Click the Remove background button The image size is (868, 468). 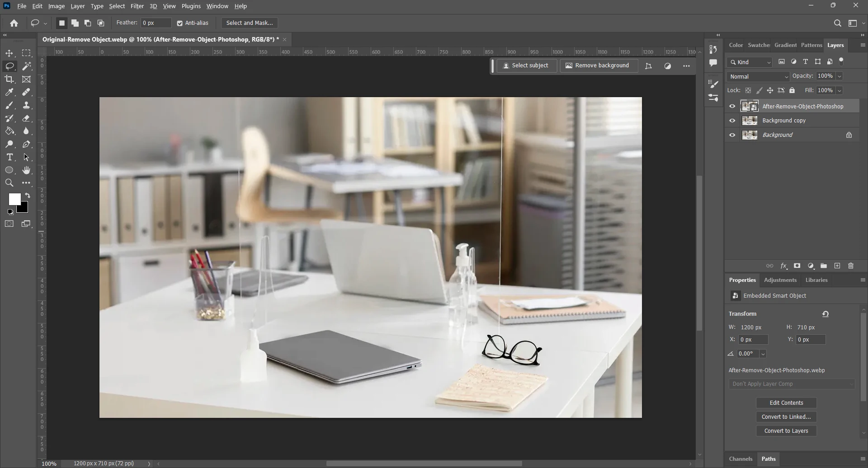pyautogui.click(x=598, y=66)
